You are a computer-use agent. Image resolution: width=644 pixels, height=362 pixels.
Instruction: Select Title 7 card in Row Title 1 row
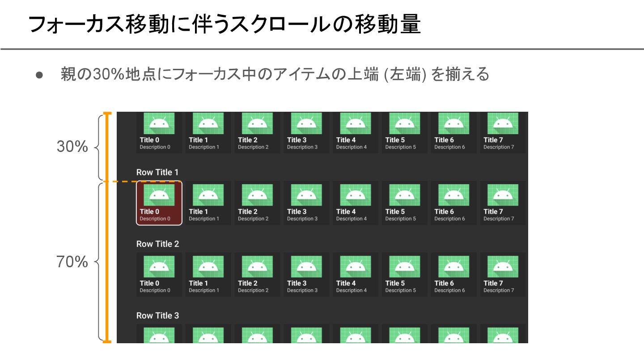(504, 203)
